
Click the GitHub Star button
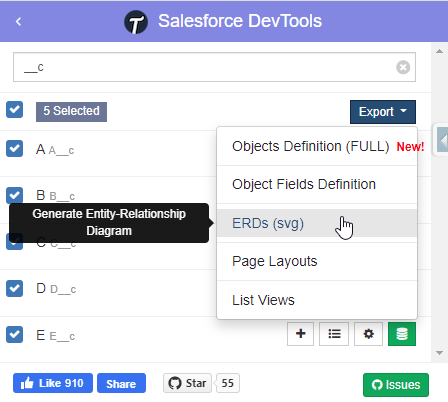pyautogui.click(x=187, y=383)
